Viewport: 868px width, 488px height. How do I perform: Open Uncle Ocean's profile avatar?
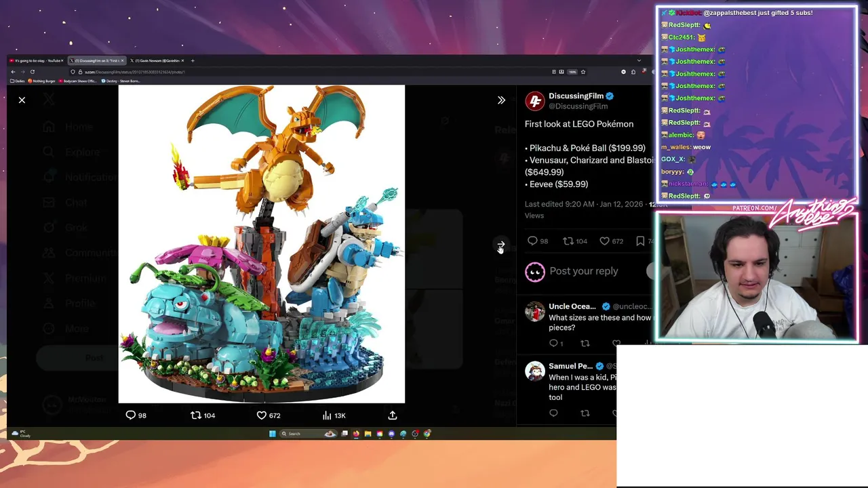click(x=535, y=312)
